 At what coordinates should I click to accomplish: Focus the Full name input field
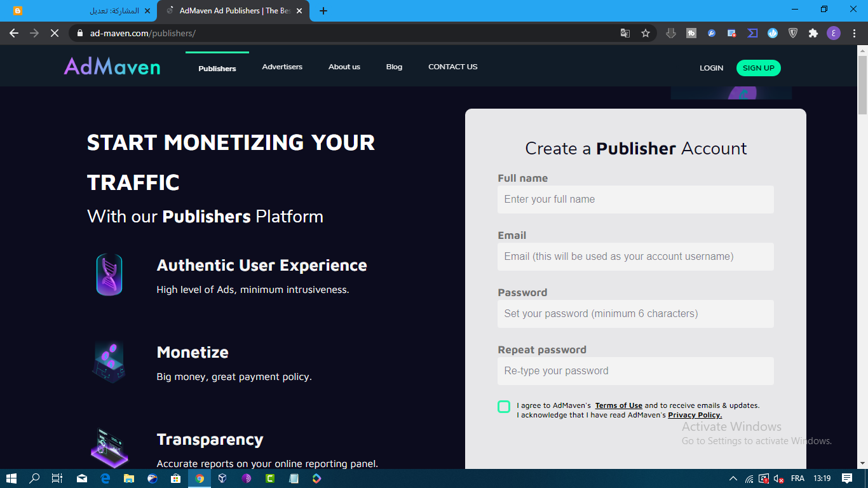click(x=635, y=200)
